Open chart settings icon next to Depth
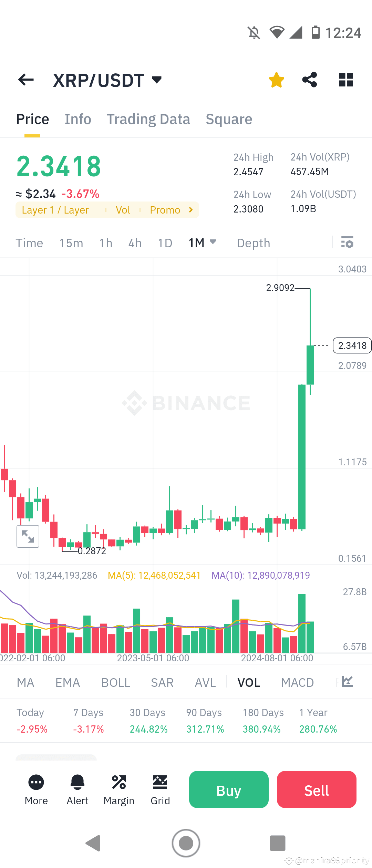Image resolution: width=372 pixels, height=868 pixels. click(348, 243)
